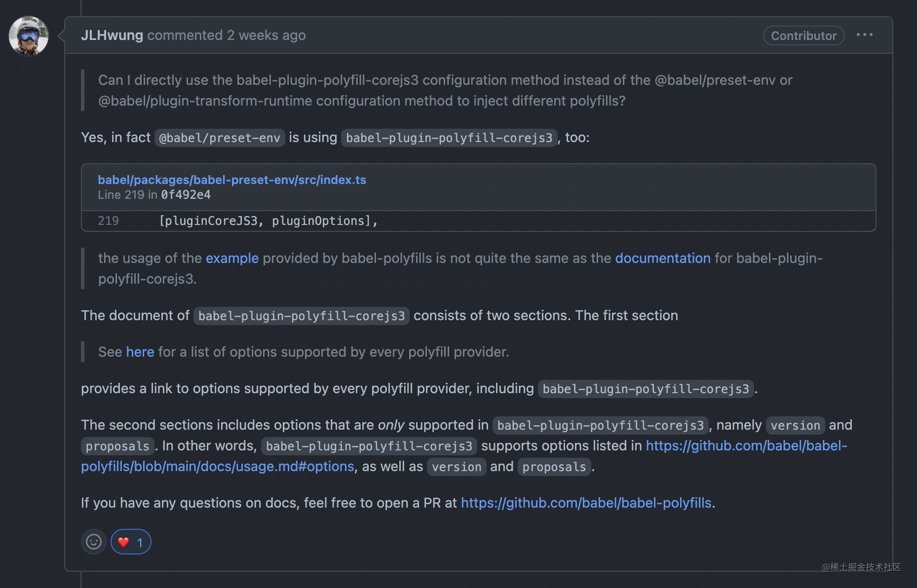Follow the quoted "documentation" link
This screenshot has height=588, width=917.
tap(663, 258)
